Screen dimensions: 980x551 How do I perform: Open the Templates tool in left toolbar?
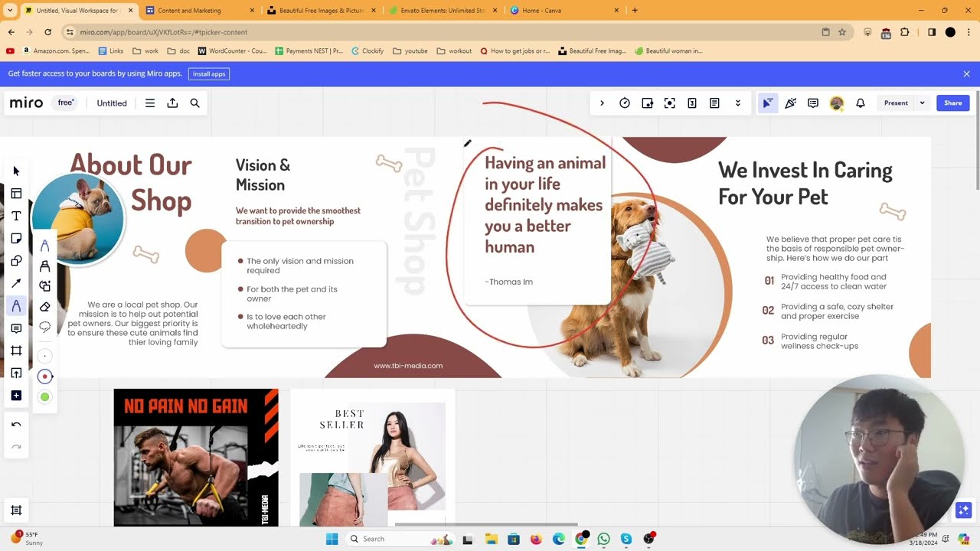point(16,194)
